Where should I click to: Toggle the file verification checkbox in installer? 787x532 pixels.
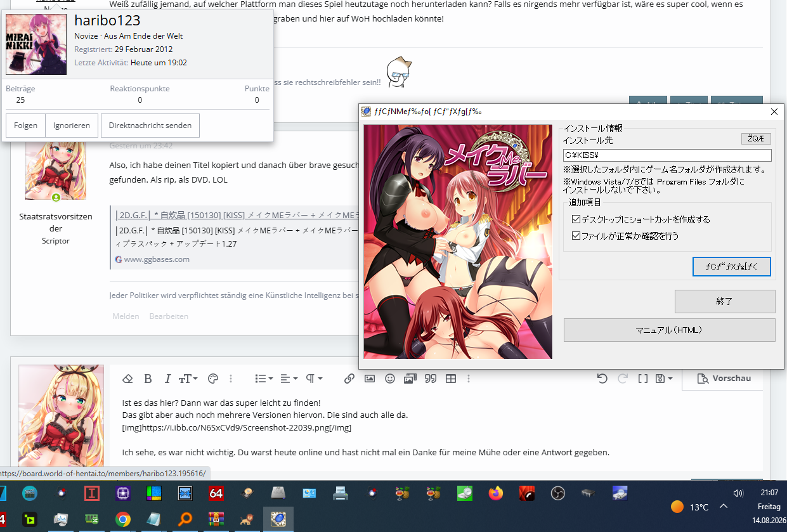tap(576, 236)
